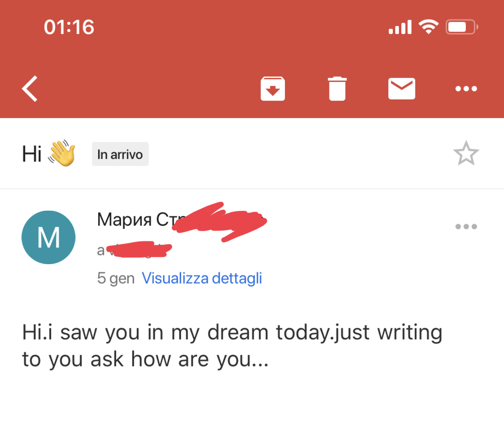Tap the waving hand emoji in subject
This screenshot has width=504, height=433.
tap(62, 153)
